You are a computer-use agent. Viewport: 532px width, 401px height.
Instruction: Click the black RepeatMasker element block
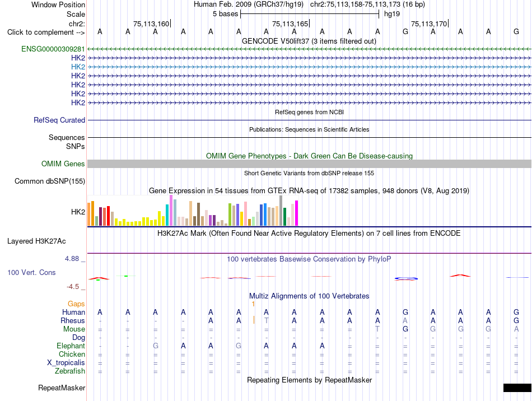pos(517,388)
